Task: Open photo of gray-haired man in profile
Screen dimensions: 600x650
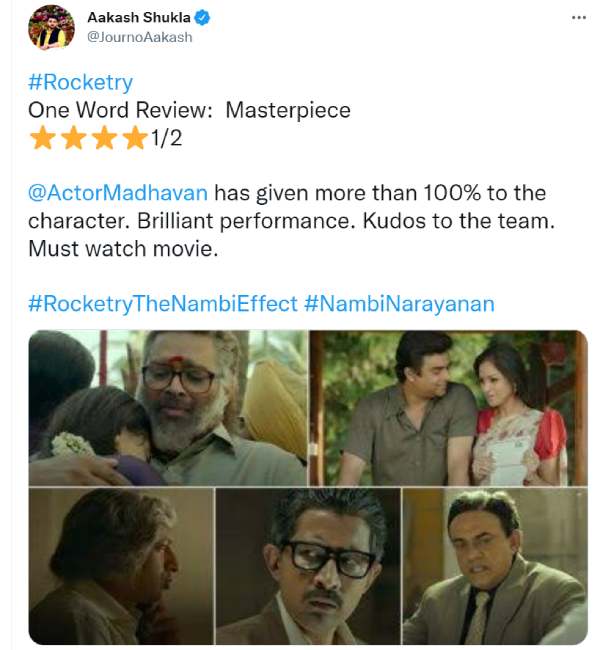Action: point(121,566)
